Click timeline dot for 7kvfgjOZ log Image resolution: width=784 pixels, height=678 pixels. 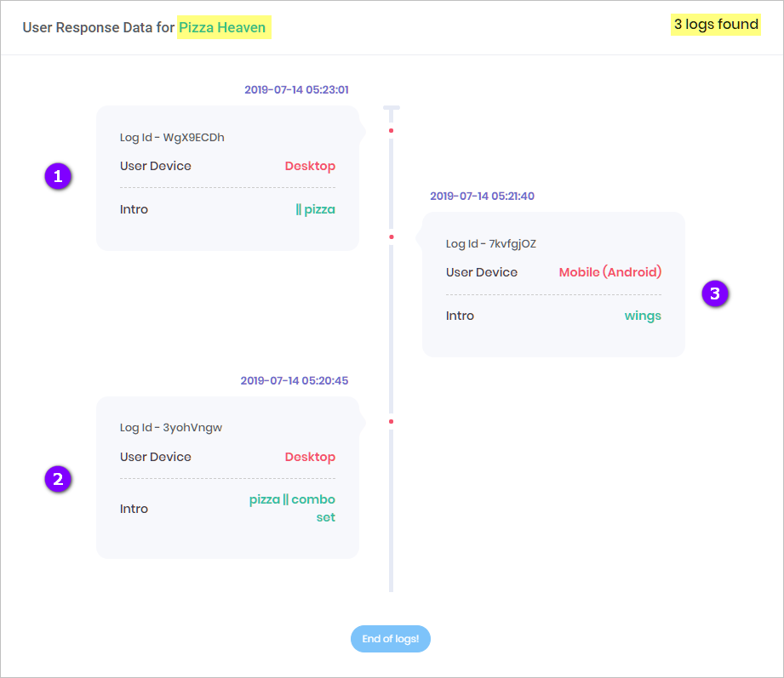coord(391,236)
